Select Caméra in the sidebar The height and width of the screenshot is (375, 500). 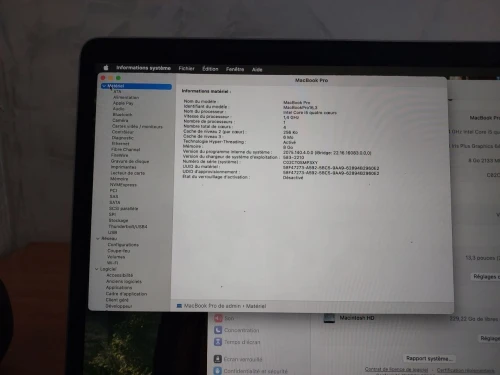click(120, 120)
